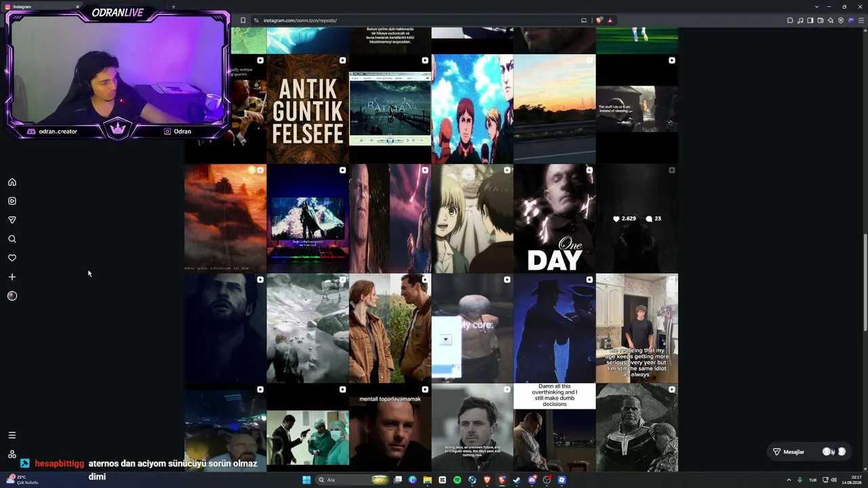Screen dimensions: 868x488
Task: Open direct messages paper plane icon
Action: 12,220
